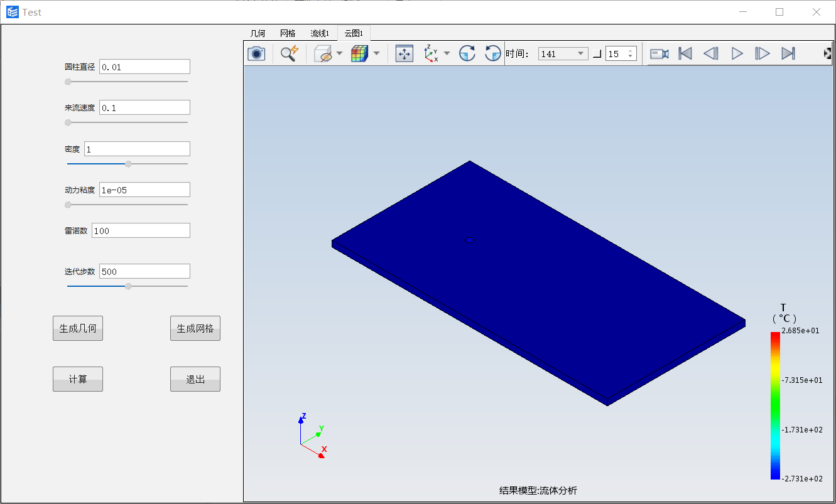Click the 计算 button

78,379
